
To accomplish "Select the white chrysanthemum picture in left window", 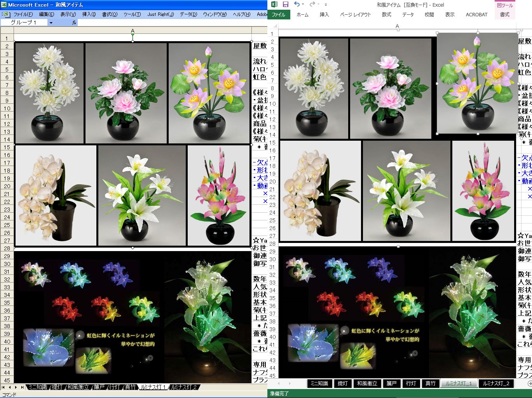I will coord(50,93).
